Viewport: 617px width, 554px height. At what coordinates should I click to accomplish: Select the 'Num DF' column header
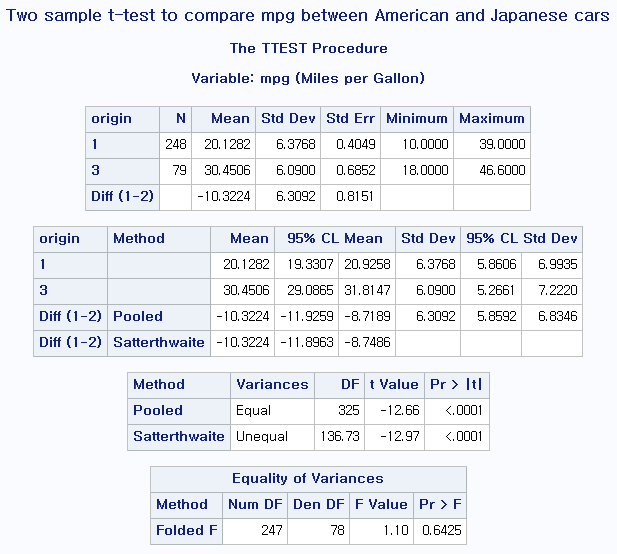[255, 504]
